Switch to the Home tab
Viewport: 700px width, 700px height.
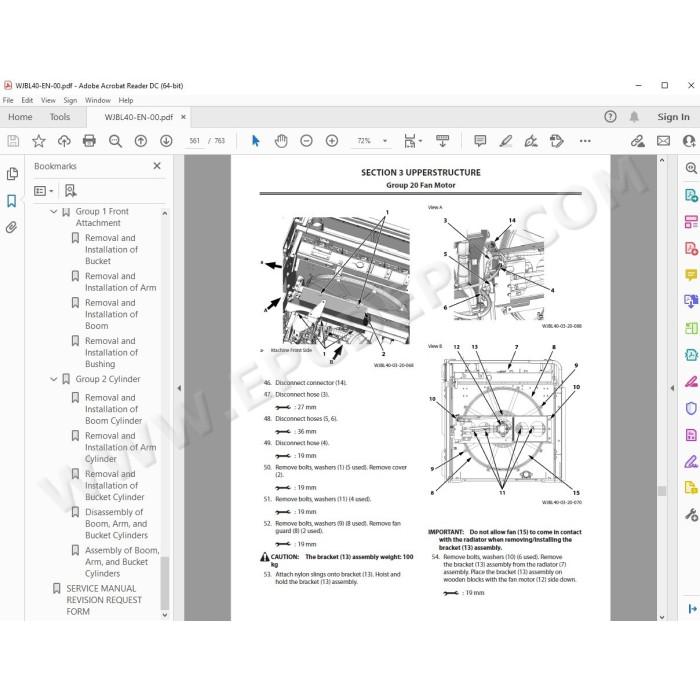[x=20, y=117]
